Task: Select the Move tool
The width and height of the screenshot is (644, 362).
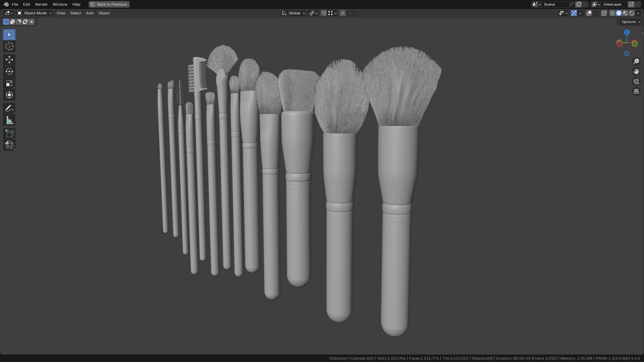Action: pyautogui.click(x=9, y=60)
